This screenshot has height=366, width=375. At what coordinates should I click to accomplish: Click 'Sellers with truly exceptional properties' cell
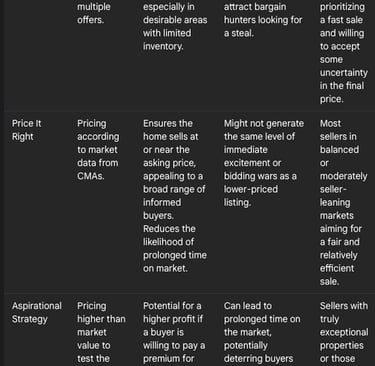click(344, 332)
